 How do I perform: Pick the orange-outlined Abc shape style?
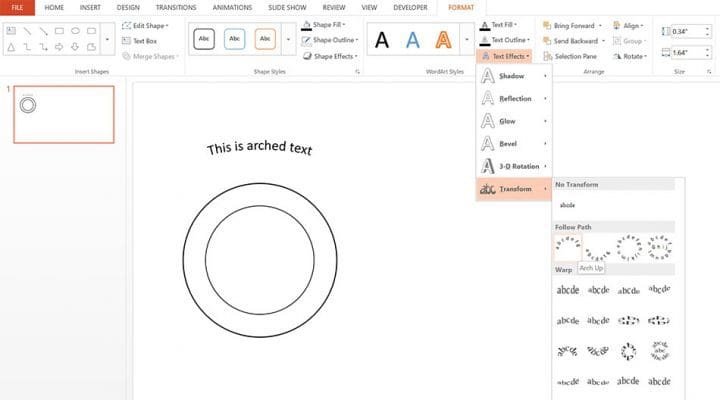click(265, 40)
